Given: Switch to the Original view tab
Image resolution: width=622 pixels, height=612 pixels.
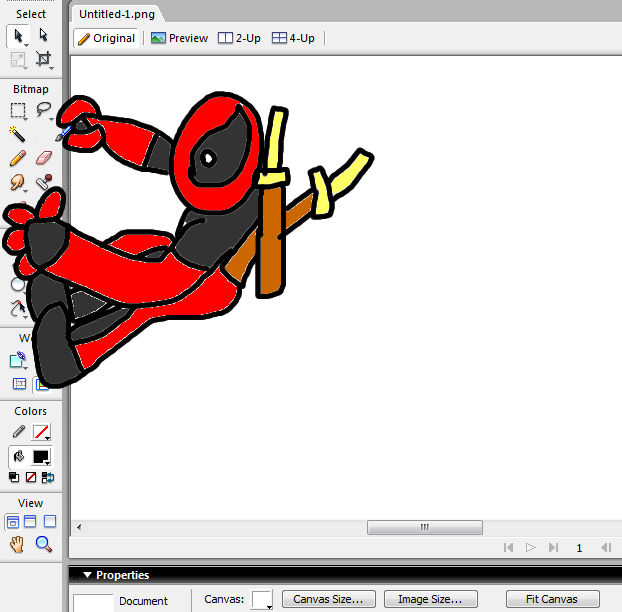Looking at the screenshot, I should [x=106, y=38].
